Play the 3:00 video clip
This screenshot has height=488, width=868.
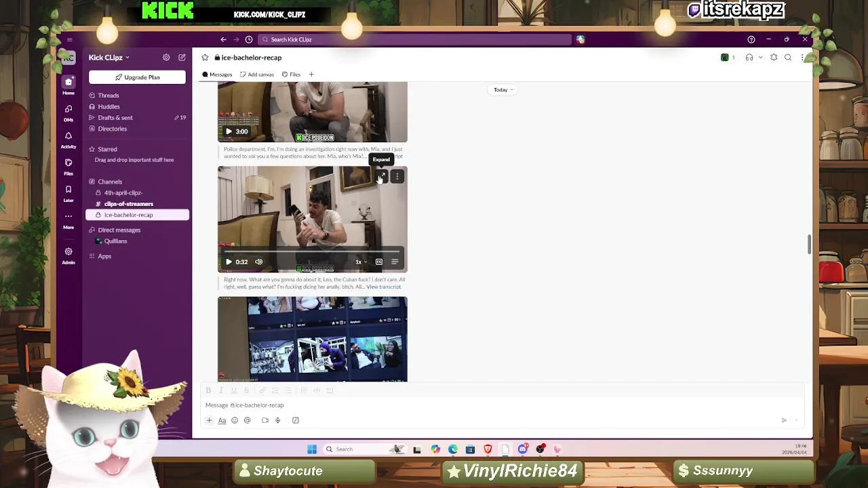pos(229,131)
